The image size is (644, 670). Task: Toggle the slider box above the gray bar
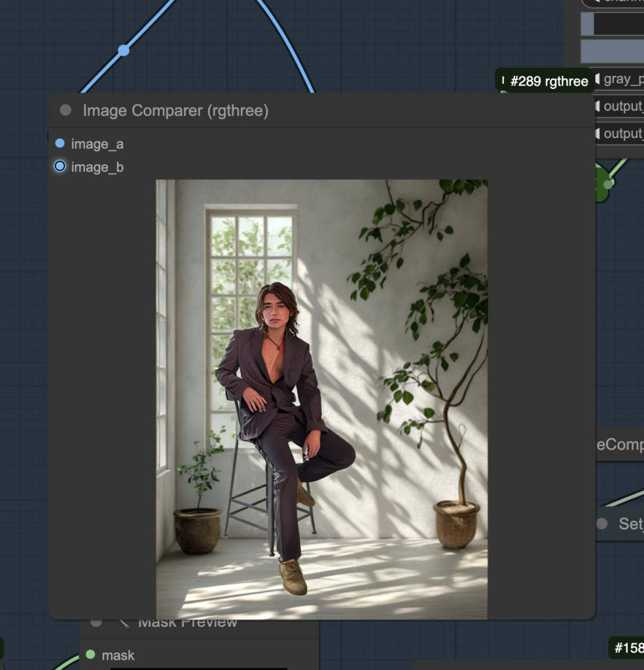click(612, 24)
